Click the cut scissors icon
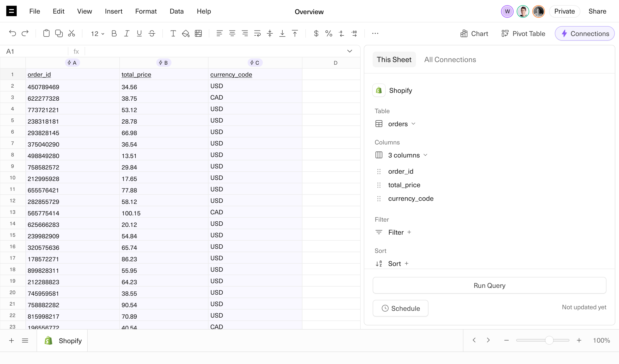 [x=72, y=33]
